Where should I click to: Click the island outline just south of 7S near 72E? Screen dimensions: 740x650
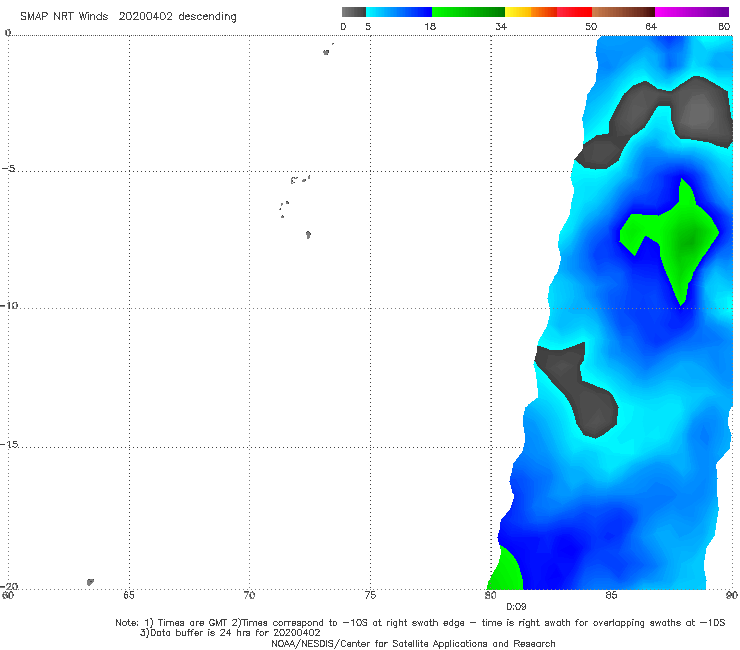pos(308,235)
